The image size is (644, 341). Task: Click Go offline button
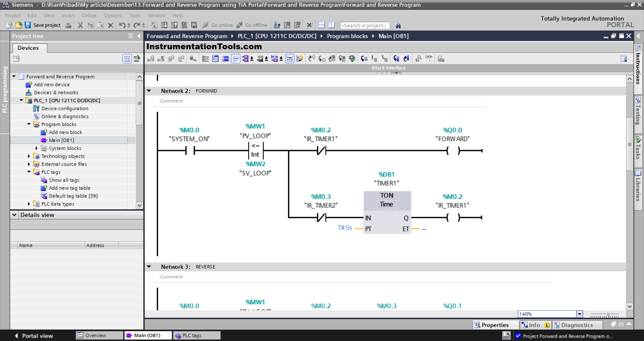(x=252, y=25)
